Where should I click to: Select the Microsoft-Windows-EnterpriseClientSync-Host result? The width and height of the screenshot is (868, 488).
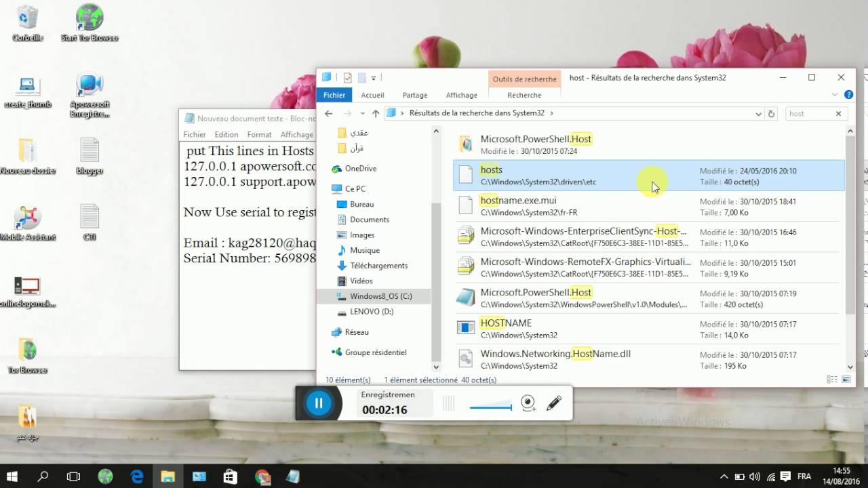pyautogui.click(x=649, y=237)
